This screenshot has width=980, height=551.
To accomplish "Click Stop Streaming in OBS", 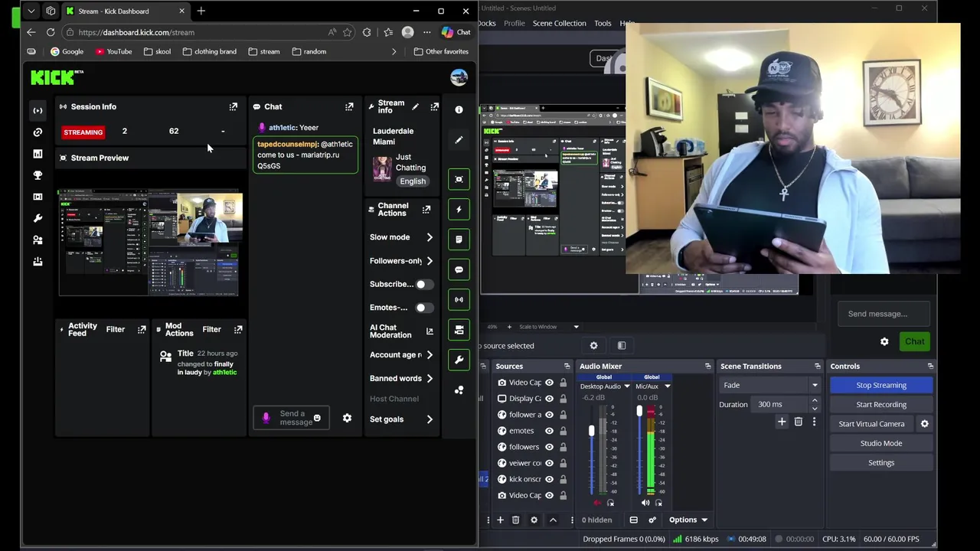I will coord(881,385).
